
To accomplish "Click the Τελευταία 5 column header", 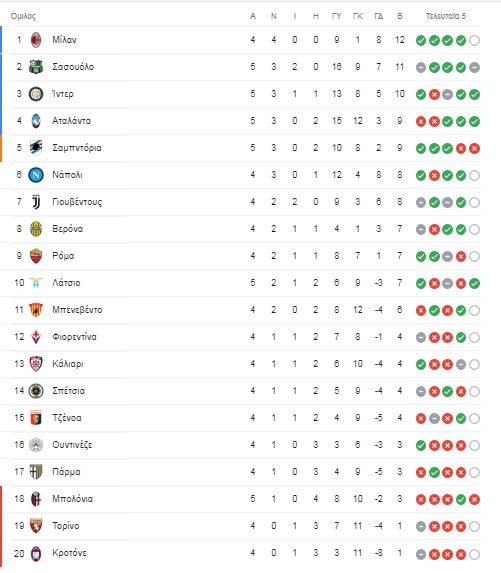I will [x=445, y=16].
